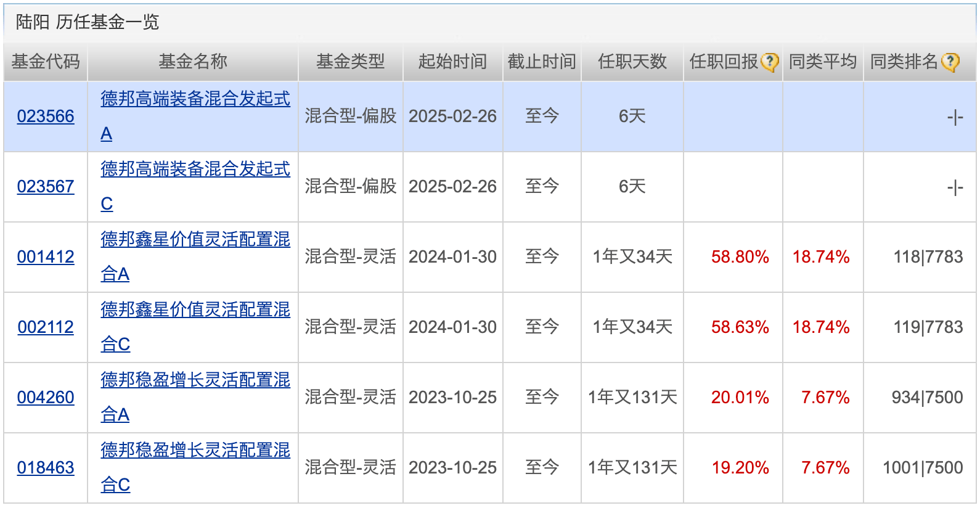This screenshot has width=980, height=508.
Task: Open 德邦高端装备混合发起式A fund link
Action: point(195,116)
